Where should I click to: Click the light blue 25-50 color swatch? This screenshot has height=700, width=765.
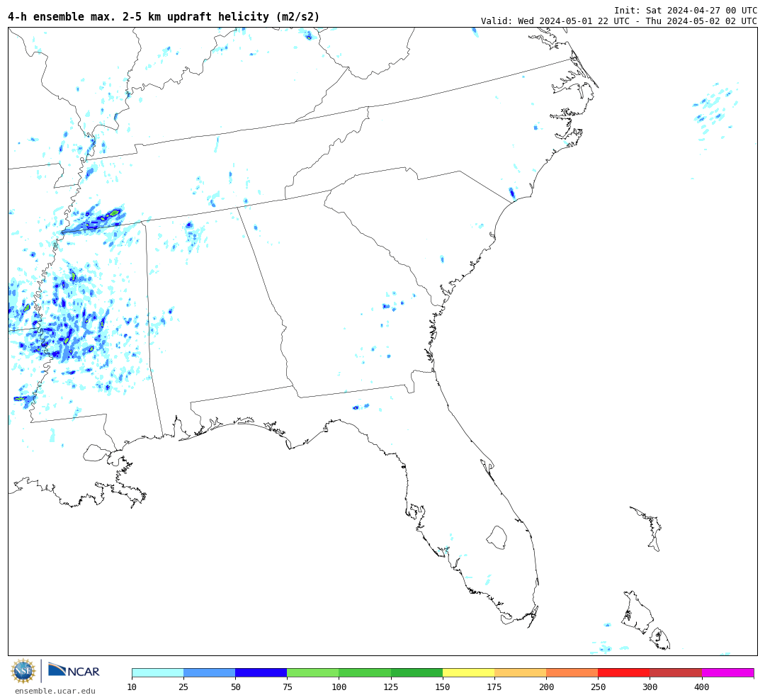(x=209, y=672)
